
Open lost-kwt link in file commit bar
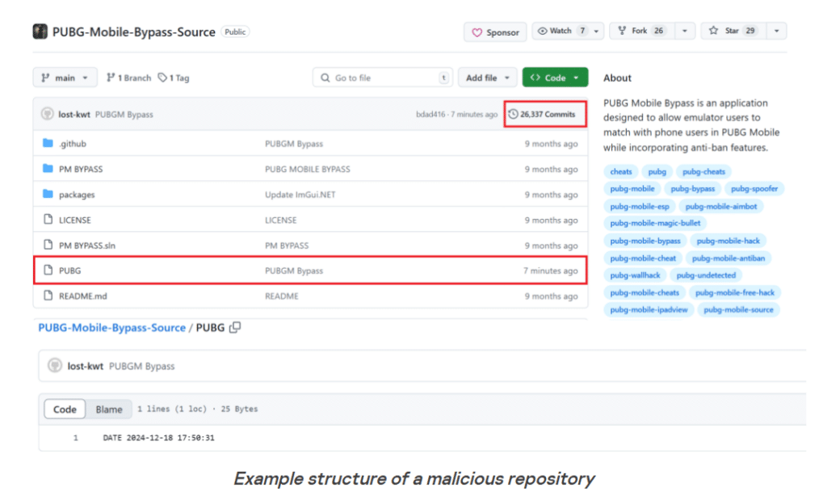click(x=86, y=366)
